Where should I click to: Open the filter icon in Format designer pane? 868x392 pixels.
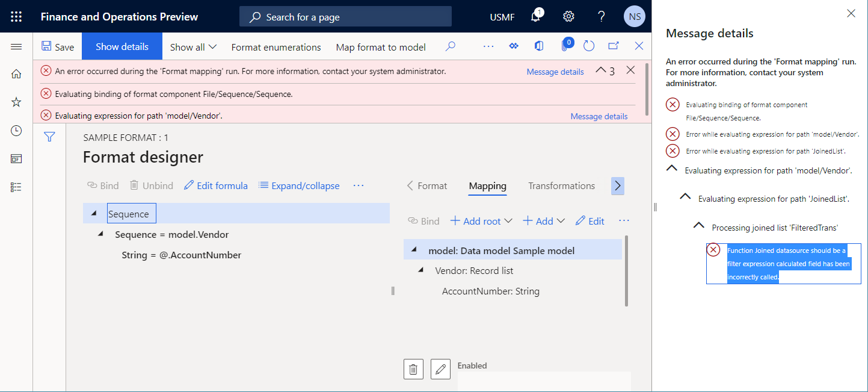click(49, 137)
